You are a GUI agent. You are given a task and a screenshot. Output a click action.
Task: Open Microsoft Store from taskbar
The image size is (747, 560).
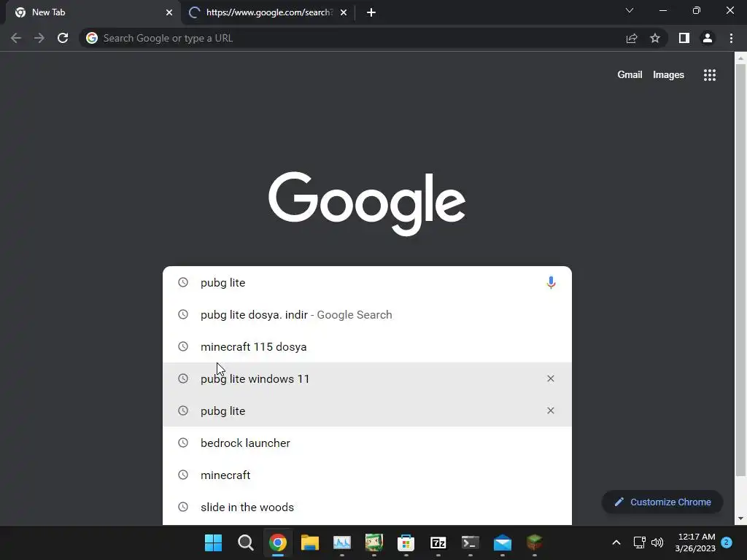pos(406,542)
